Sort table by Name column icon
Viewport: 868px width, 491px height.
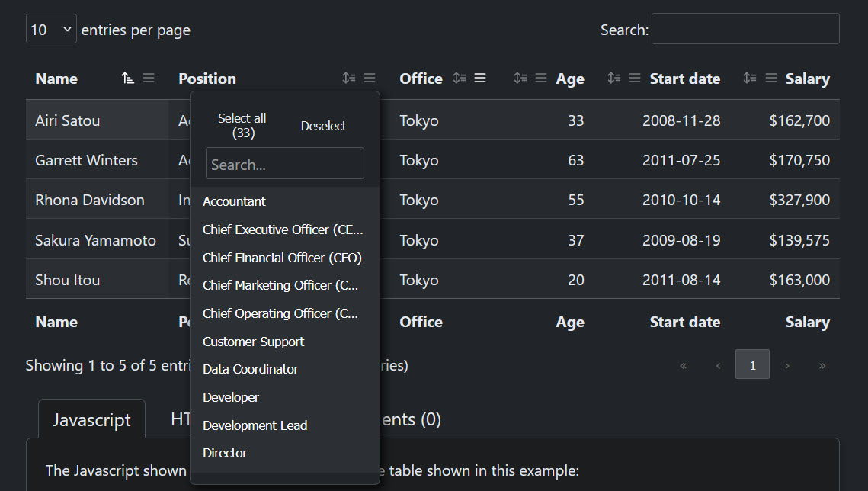tap(128, 78)
